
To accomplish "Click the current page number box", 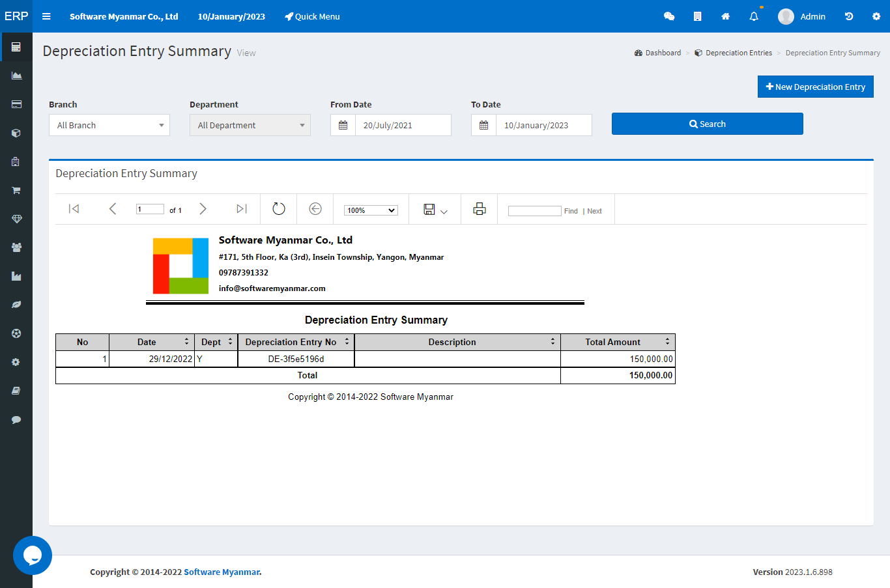I will 150,209.
